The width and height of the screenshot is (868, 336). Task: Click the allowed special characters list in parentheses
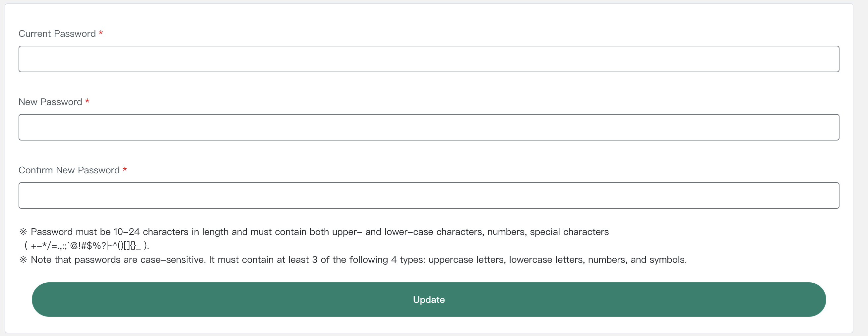point(86,246)
